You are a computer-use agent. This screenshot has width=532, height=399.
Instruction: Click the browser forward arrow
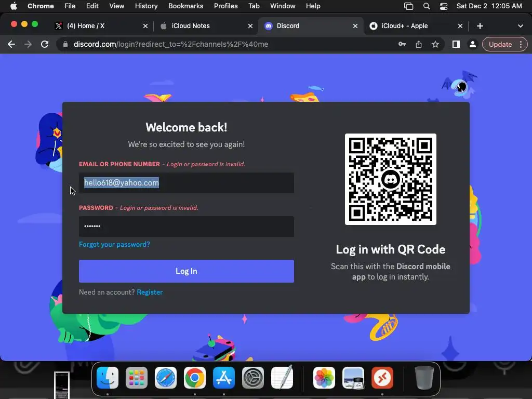coord(28,45)
